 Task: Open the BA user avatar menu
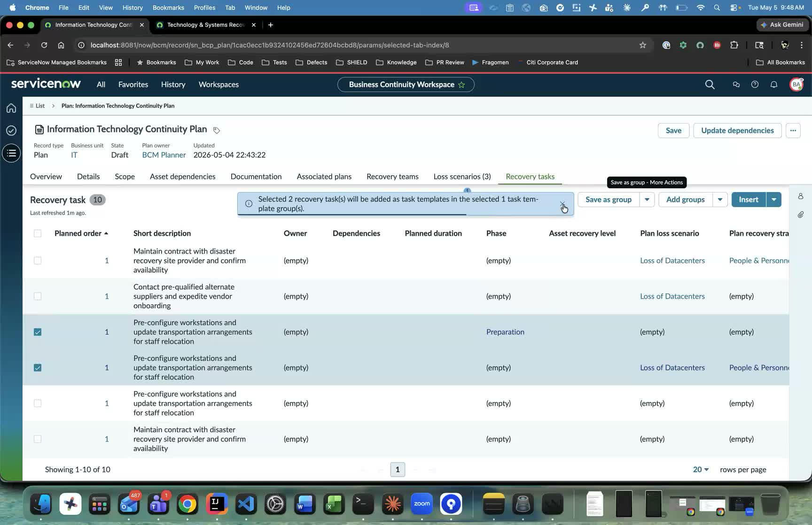point(796,85)
